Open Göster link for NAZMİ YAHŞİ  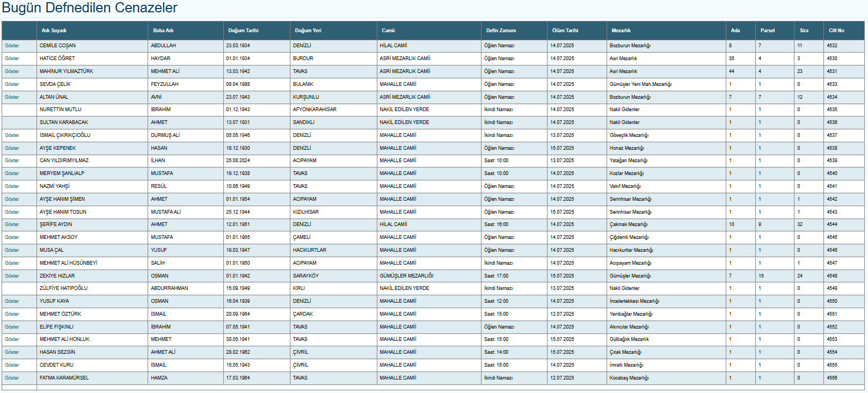tap(12, 186)
